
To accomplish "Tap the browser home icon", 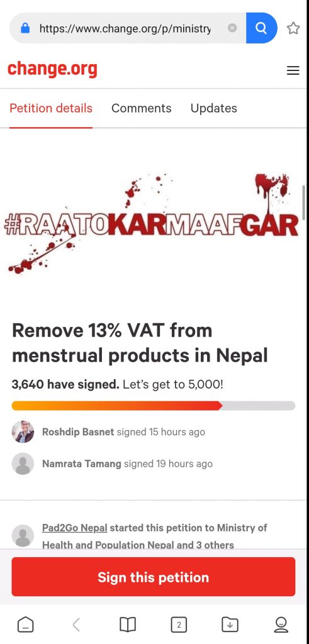I will [x=25, y=625].
